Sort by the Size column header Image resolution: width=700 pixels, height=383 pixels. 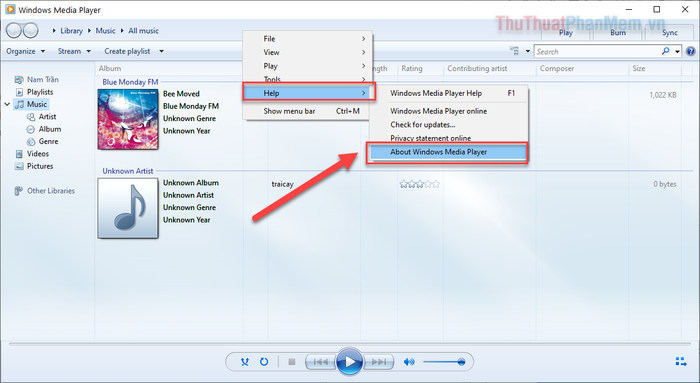[638, 68]
